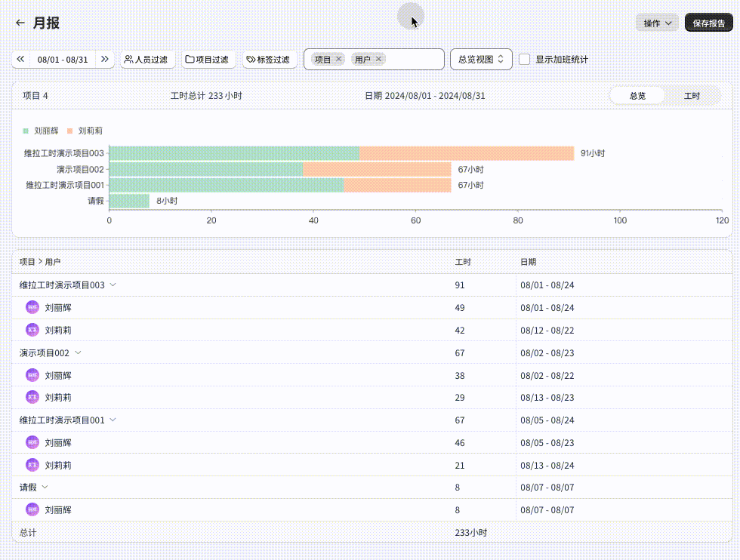Click the 日期 column header
Screen dimensions: 740x560
click(528, 262)
